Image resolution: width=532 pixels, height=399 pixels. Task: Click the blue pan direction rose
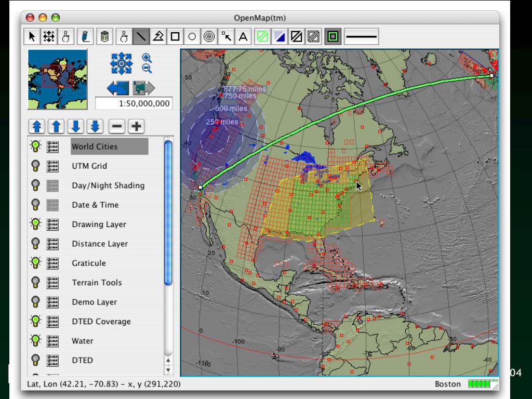click(x=121, y=63)
